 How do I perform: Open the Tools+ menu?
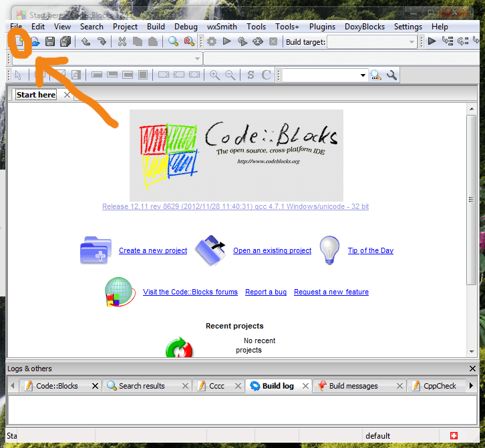coord(287,27)
